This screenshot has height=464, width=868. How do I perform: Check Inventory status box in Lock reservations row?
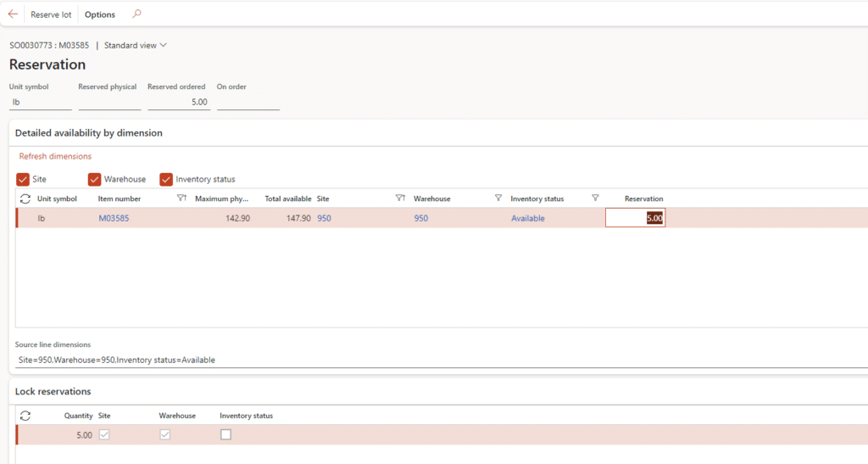pos(225,434)
